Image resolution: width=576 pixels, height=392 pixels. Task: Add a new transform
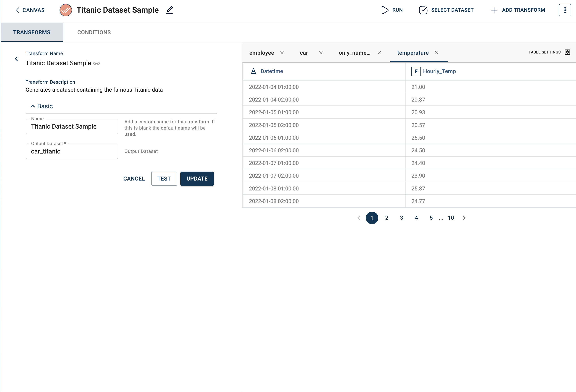(x=518, y=10)
